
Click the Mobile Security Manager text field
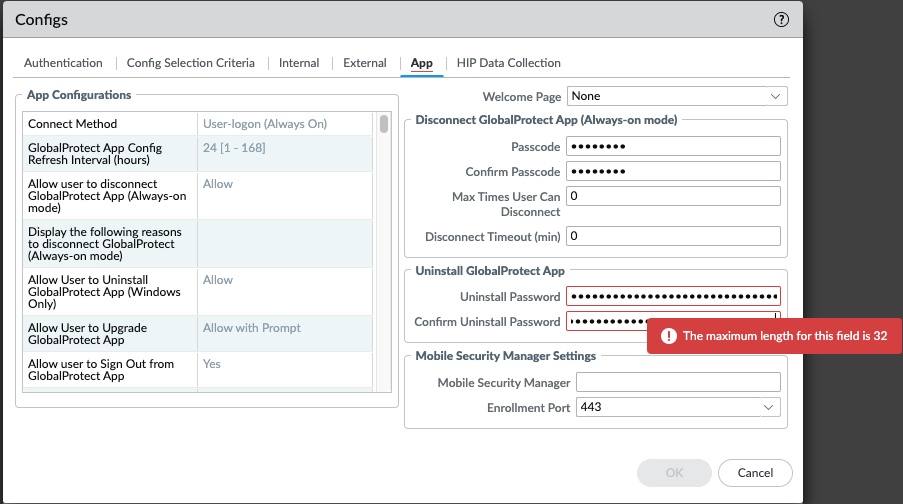point(677,382)
